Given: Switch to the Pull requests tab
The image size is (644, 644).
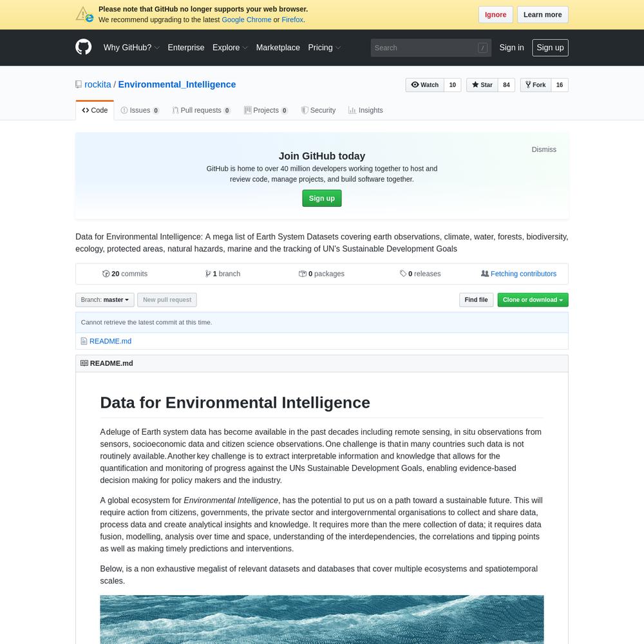Looking at the screenshot, I should coord(201,110).
